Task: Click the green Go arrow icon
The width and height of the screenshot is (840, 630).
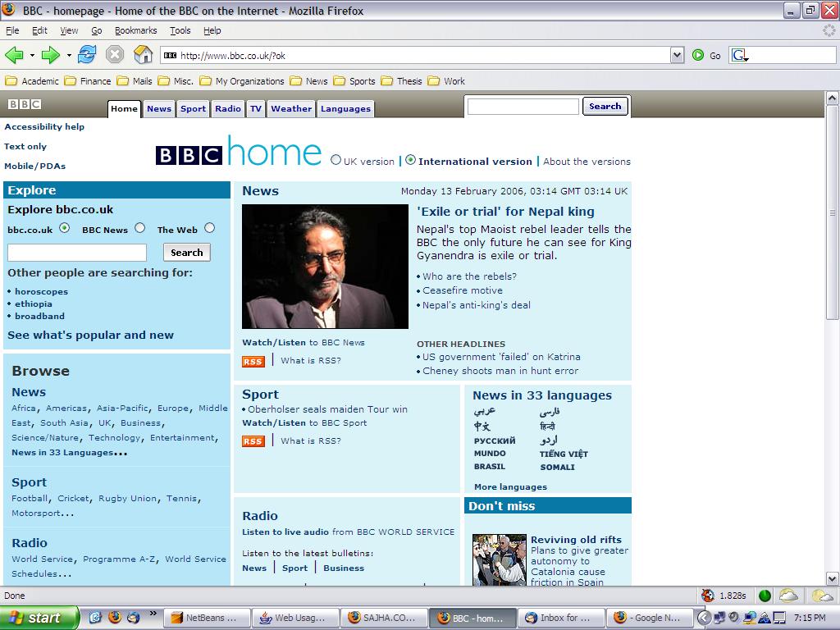Action: point(698,55)
